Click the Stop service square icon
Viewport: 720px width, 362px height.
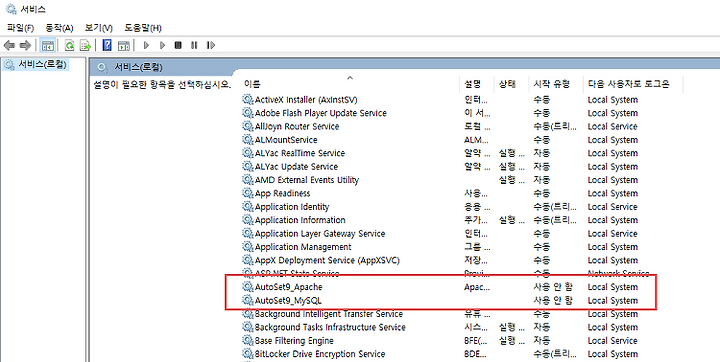[178, 45]
